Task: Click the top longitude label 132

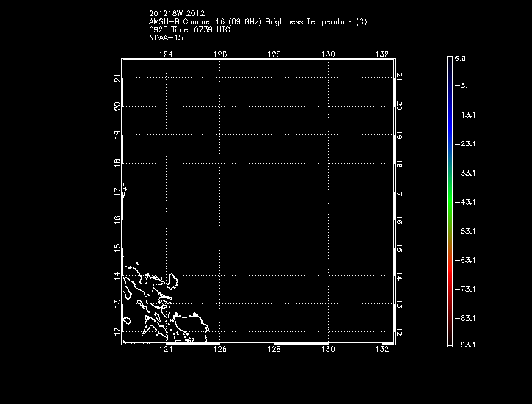Action: click(382, 54)
